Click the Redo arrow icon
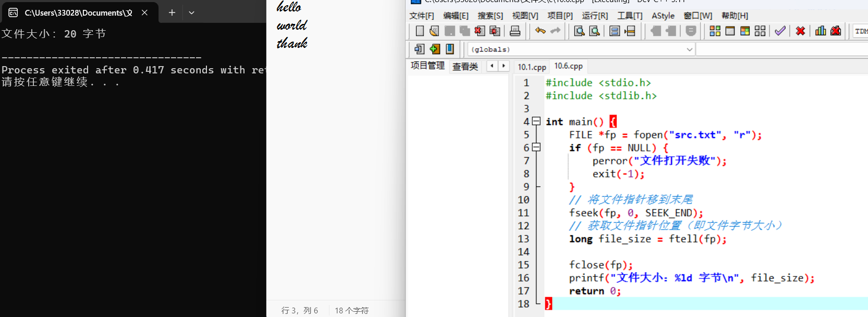 [556, 31]
